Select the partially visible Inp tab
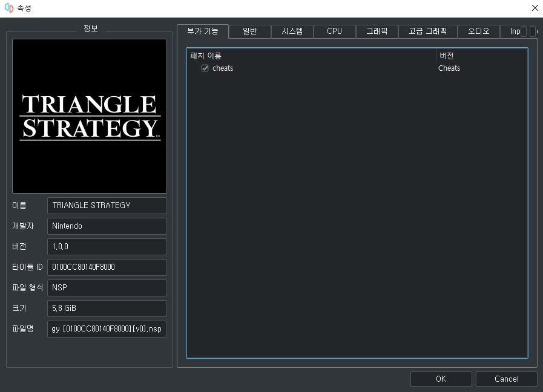This screenshot has width=543, height=392. [x=514, y=31]
